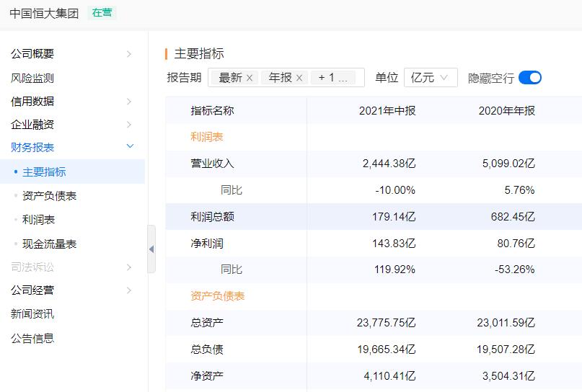Viewport: 582px width, 392px height.
Task: Remove the 年报 report period tag
Action: coord(299,78)
